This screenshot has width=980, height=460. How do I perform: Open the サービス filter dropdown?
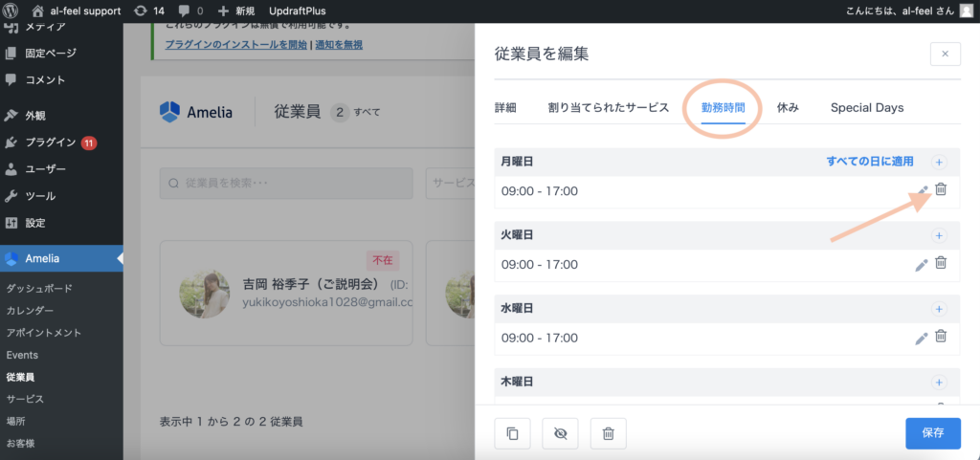coord(450,184)
